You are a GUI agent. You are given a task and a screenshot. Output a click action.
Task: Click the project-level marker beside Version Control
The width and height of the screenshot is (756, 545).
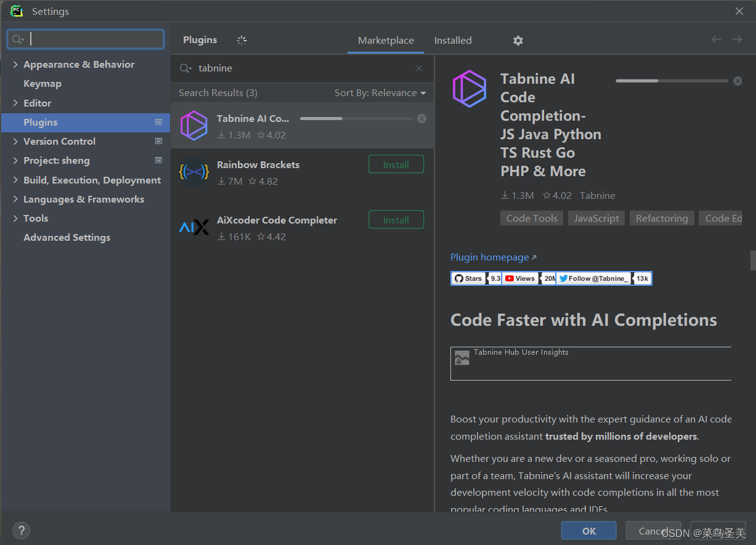tap(158, 142)
